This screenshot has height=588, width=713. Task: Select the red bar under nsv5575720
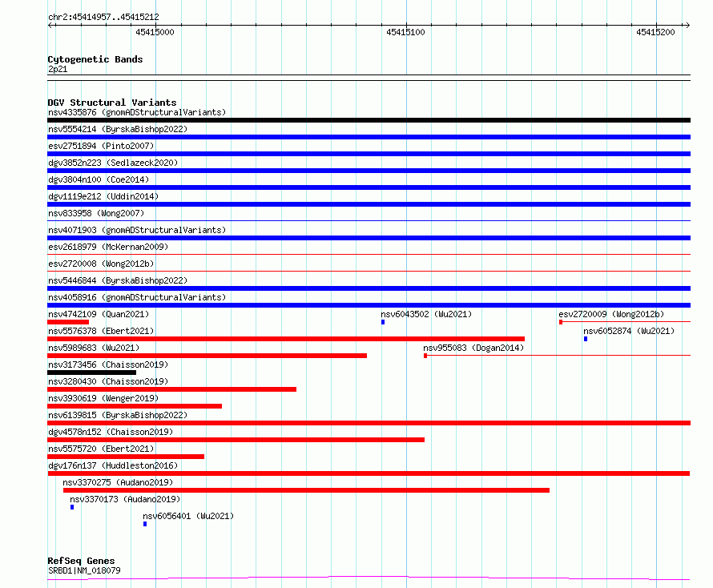126,457
